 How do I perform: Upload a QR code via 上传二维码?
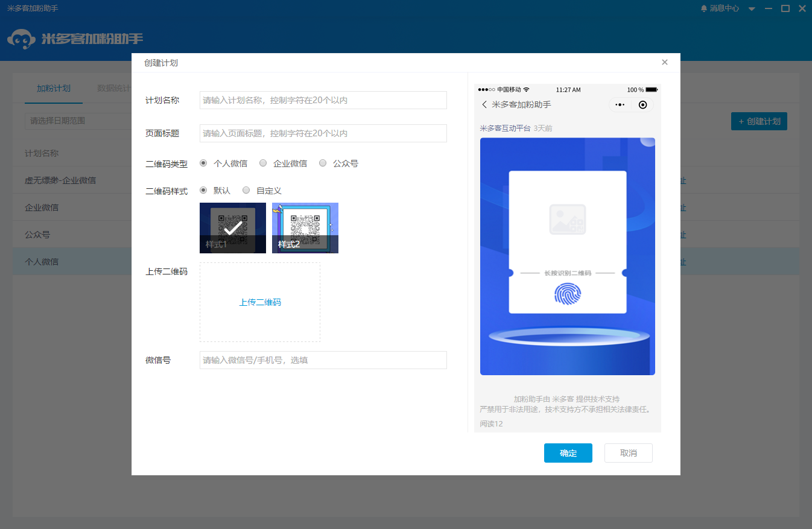pos(259,302)
